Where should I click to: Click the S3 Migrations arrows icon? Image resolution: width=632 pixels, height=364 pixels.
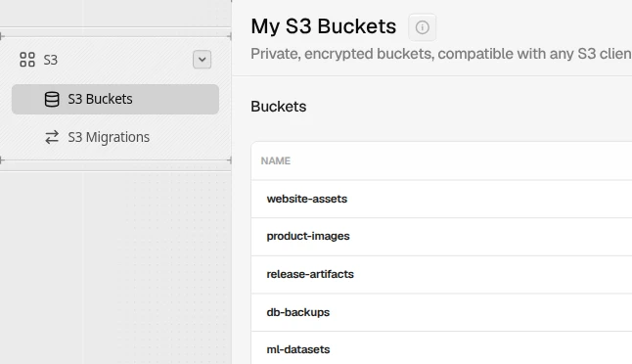[x=52, y=137]
